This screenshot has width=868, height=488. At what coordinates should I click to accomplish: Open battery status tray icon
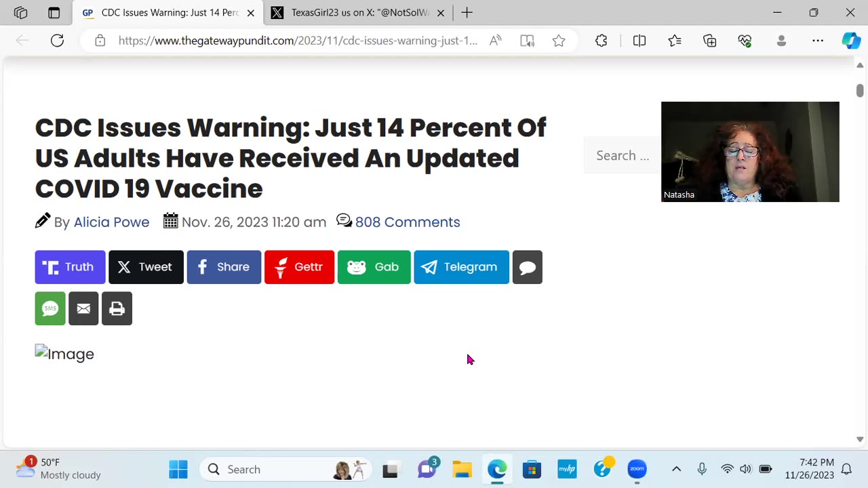tap(766, 469)
